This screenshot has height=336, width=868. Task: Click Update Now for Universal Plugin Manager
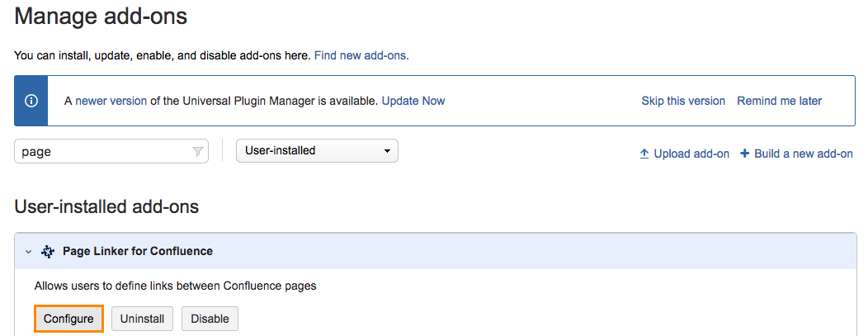[x=413, y=101]
